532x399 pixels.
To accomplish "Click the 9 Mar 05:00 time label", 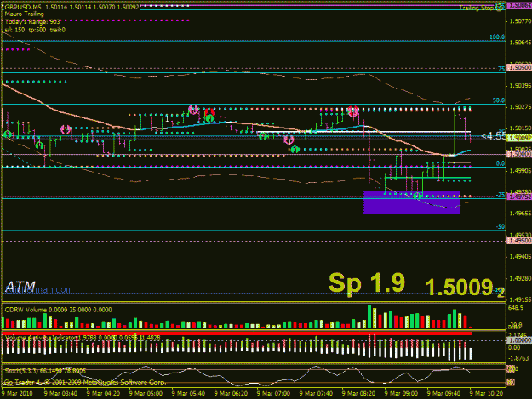I will [x=146, y=394].
